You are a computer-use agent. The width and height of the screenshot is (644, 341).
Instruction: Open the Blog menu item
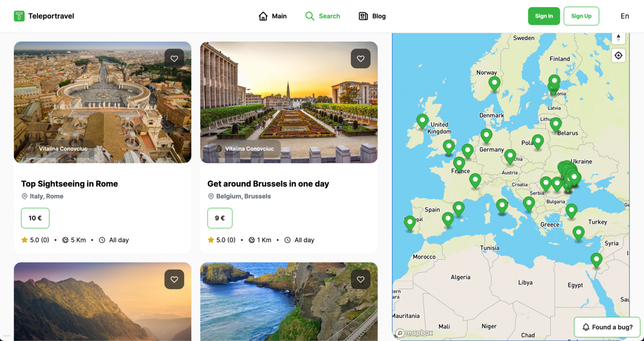372,16
